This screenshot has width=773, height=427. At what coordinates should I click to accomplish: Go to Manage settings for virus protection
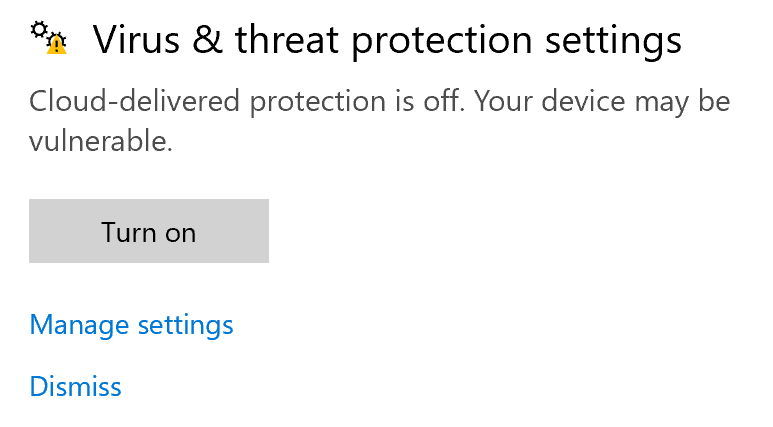click(131, 325)
